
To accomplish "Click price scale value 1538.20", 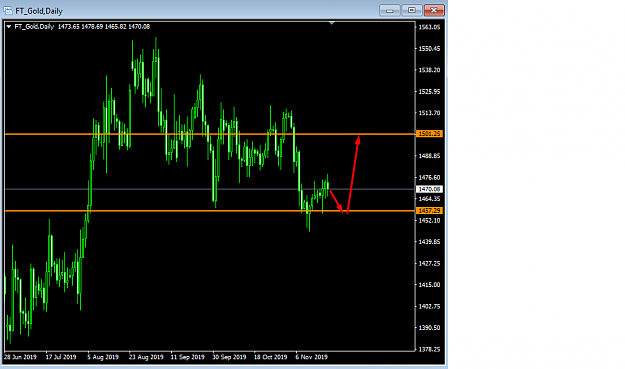I will tap(429, 70).
